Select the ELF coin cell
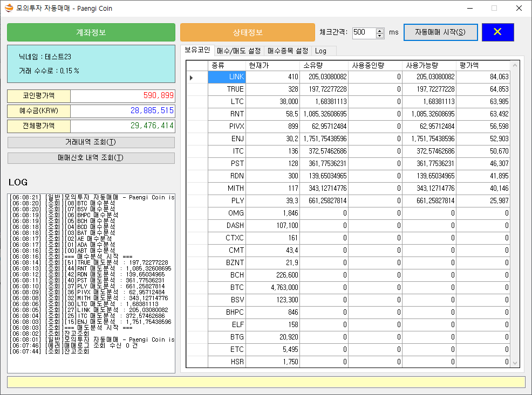Screen dimensions: 532x395 point(227,324)
